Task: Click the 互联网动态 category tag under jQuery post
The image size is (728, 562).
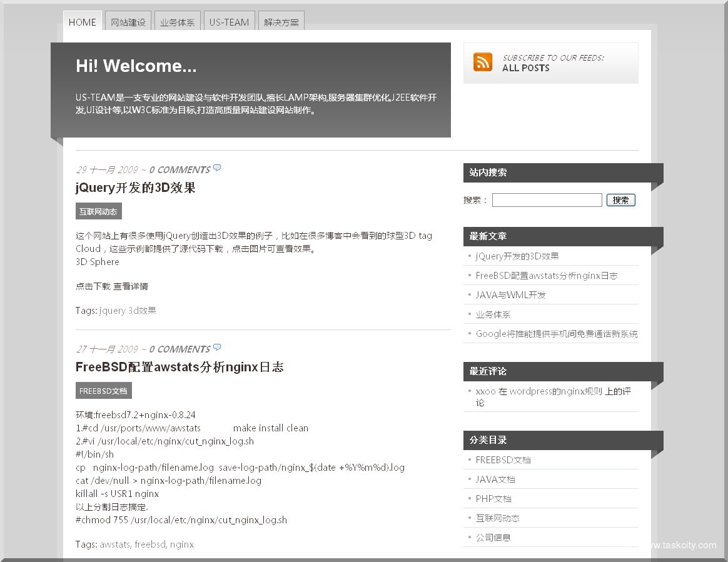Action: [x=98, y=211]
